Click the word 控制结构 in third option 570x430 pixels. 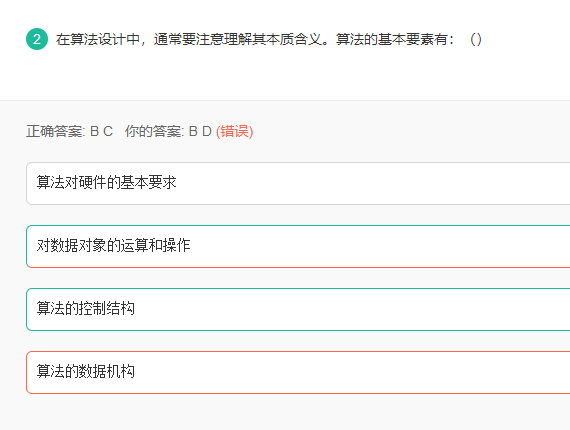tap(107, 309)
